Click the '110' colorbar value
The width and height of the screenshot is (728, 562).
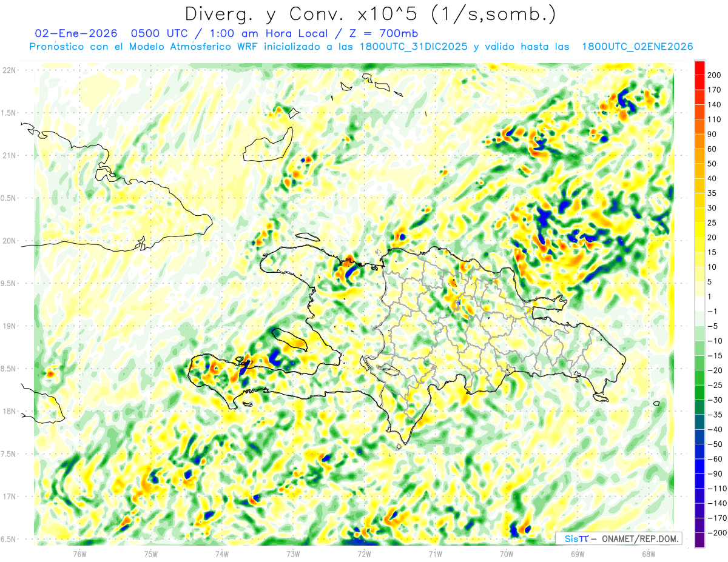click(715, 119)
